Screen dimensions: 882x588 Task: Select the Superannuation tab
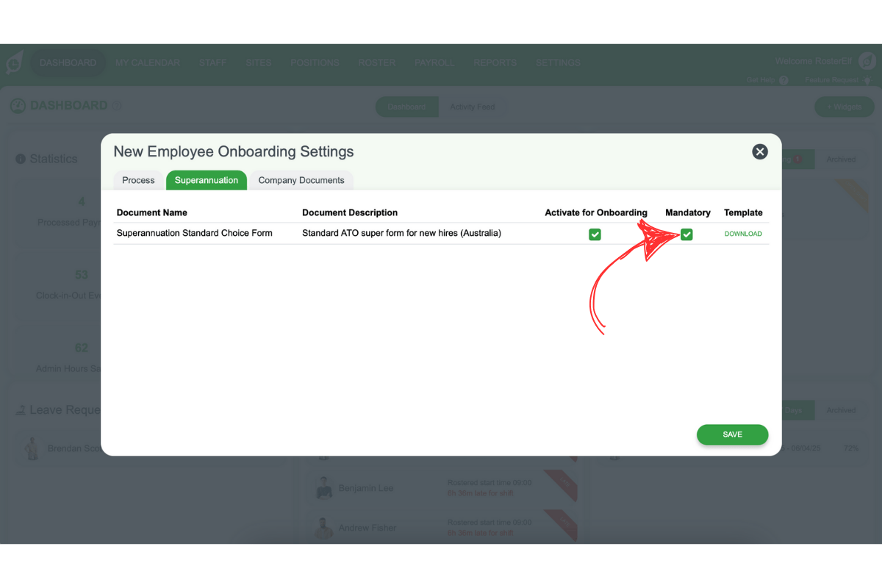click(207, 180)
